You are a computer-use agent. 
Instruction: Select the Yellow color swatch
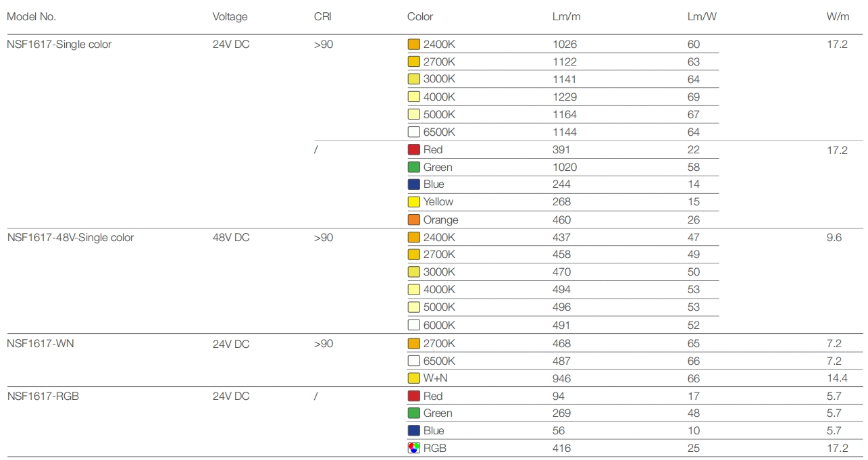tap(414, 201)
